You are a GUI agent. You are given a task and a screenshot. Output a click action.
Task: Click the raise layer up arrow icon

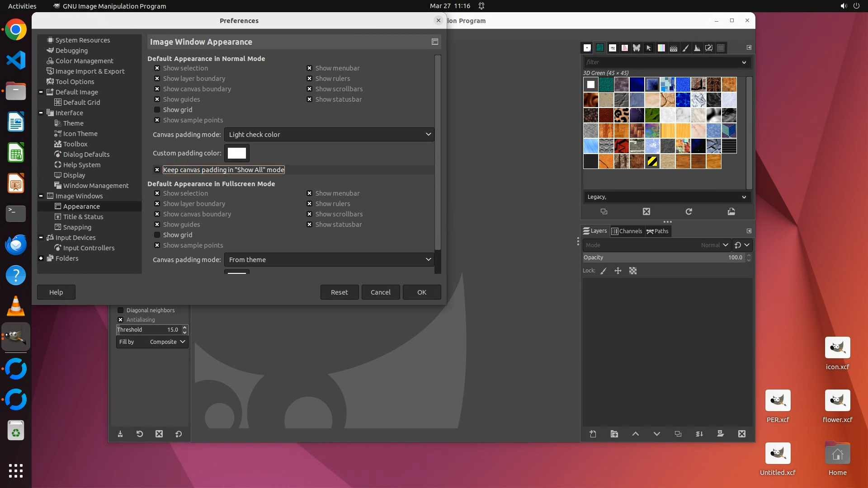click(635, 434)
